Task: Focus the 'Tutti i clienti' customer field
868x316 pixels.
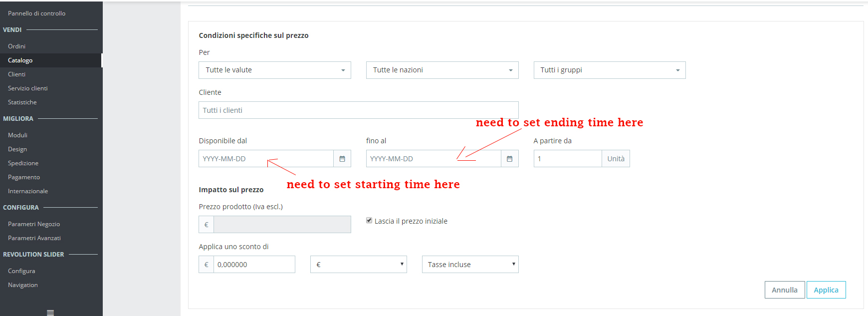Action: tap(358, 110)
